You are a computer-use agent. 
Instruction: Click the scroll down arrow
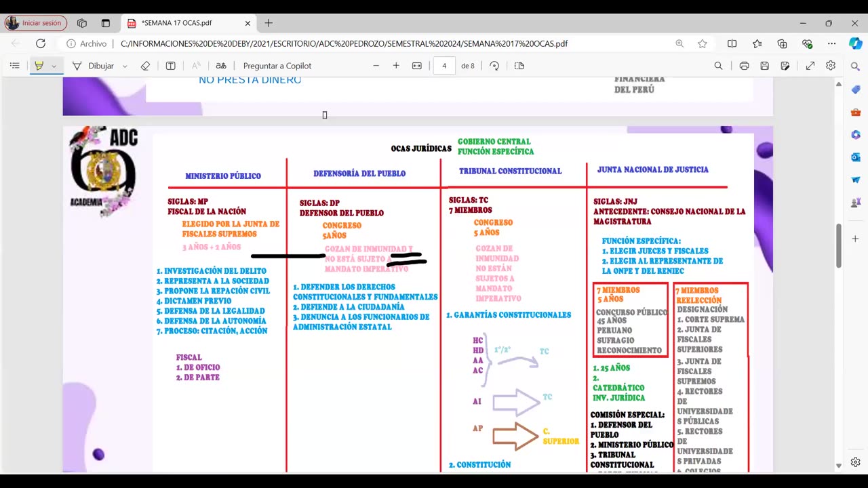(839, 466)
